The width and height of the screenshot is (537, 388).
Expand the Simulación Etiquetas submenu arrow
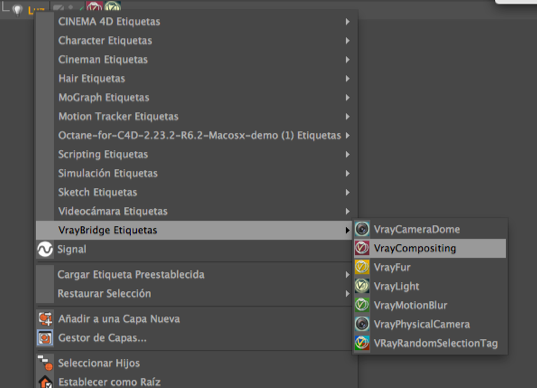[x=348, y=173]
